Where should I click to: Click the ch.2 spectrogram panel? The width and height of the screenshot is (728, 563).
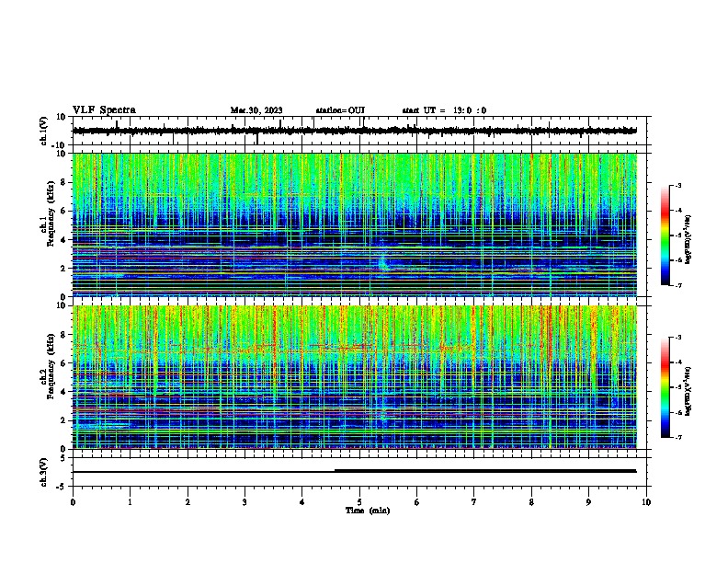355,377
